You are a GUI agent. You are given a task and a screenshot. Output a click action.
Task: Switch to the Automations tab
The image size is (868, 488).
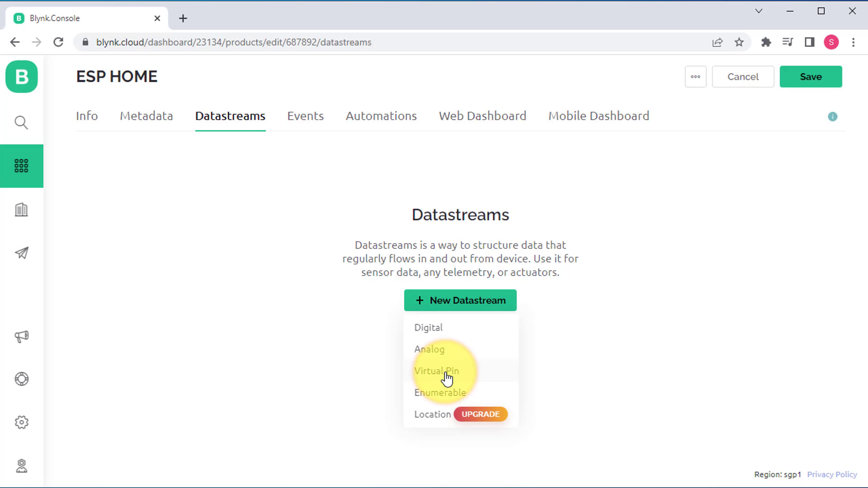[381, 116]
